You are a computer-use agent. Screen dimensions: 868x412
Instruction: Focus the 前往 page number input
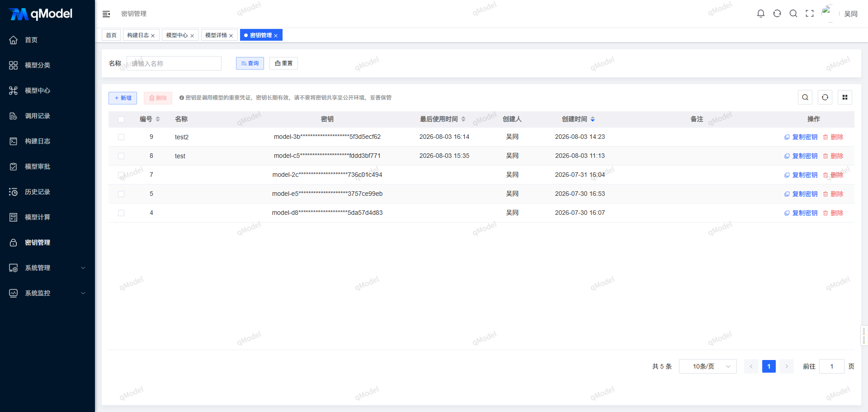pyautogui.click(x=831, y=366)
